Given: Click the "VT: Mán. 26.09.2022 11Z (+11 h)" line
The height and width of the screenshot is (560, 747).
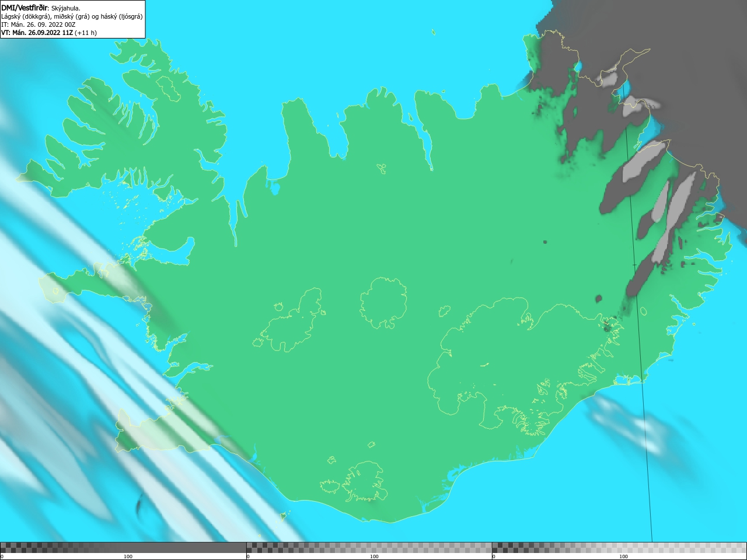Looking at the screenshot, I should pos(49,33).
